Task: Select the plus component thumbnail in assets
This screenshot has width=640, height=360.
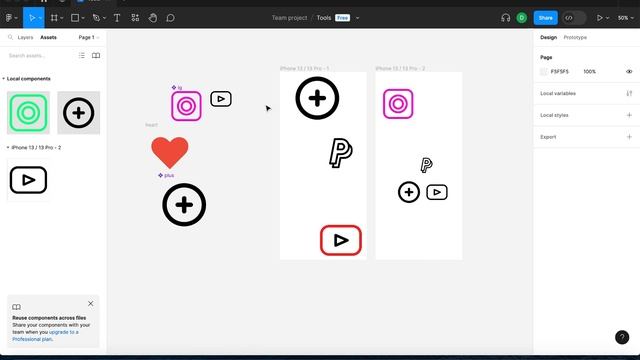Action: [78, 113]
